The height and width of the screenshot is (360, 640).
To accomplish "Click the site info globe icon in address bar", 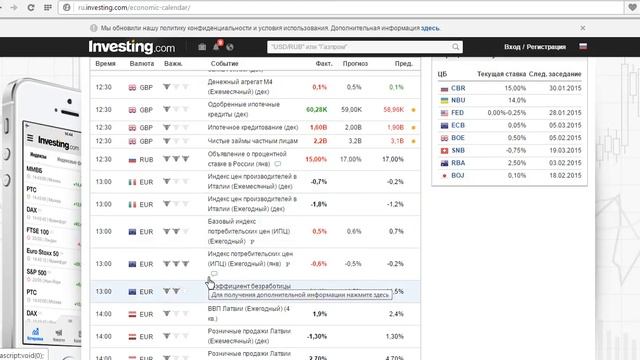I will click(x=67, y=7).
